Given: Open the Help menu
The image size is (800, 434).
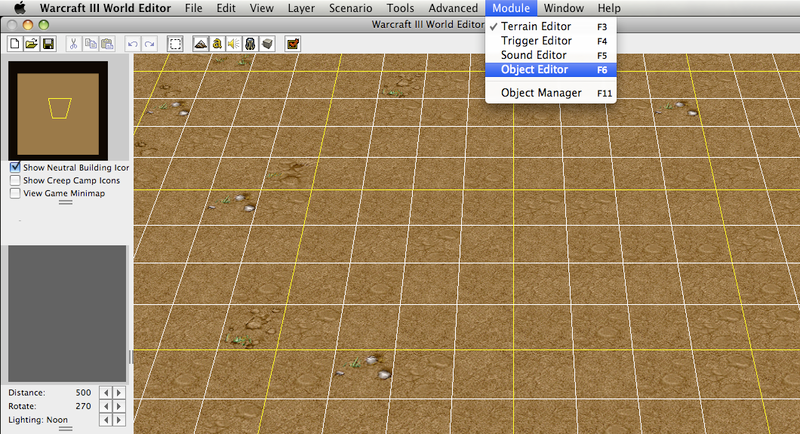Looking at the screenshot, I should [x=609, y=8].
